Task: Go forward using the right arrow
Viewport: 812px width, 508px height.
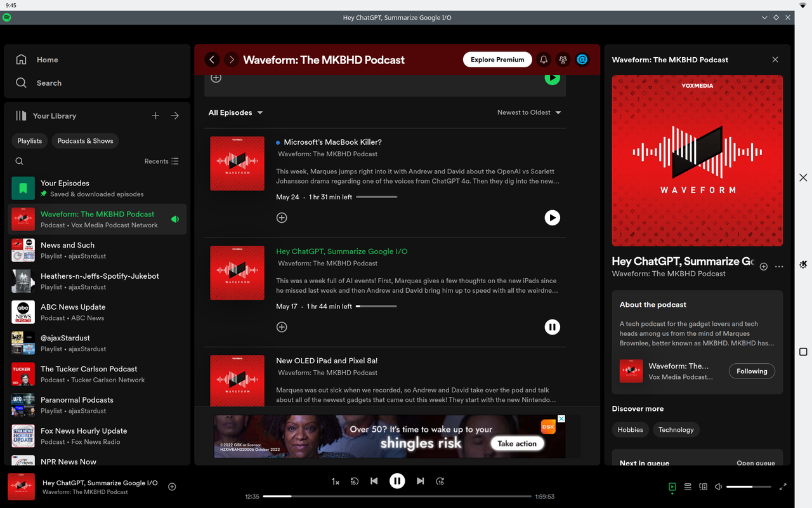Action: coord(232,60)
